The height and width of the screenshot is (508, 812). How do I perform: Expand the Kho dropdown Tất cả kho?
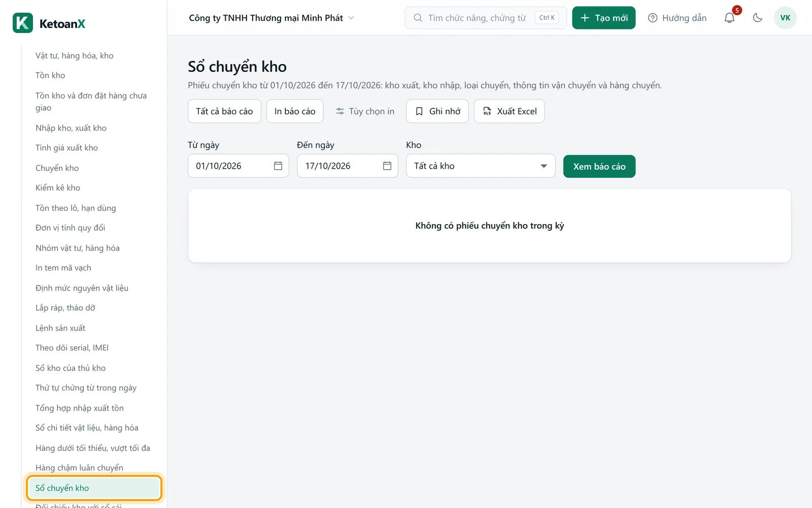click(481, 166)
